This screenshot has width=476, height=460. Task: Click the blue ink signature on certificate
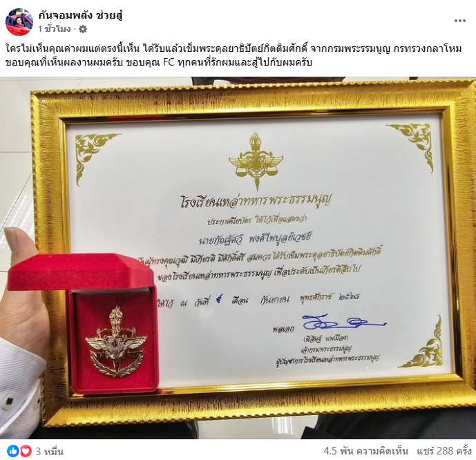tap(343, 323)
